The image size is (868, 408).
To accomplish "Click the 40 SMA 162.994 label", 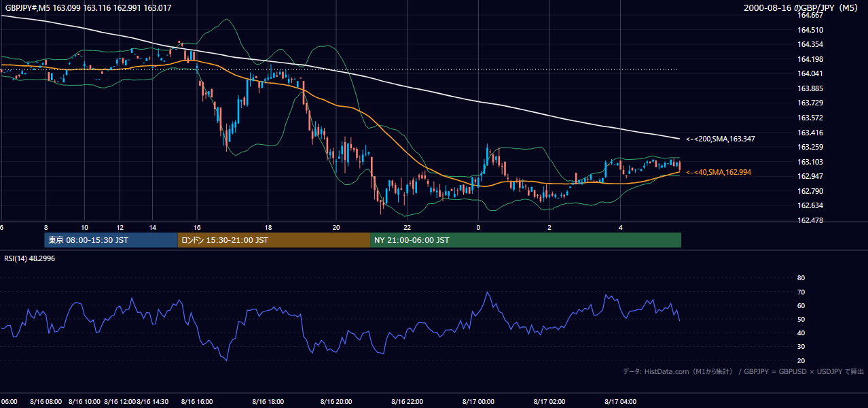I will pyautogui.click(x=719, y=173).
